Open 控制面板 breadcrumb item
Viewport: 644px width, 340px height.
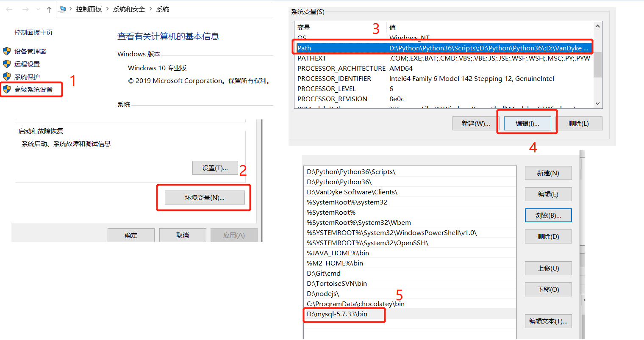89,9
